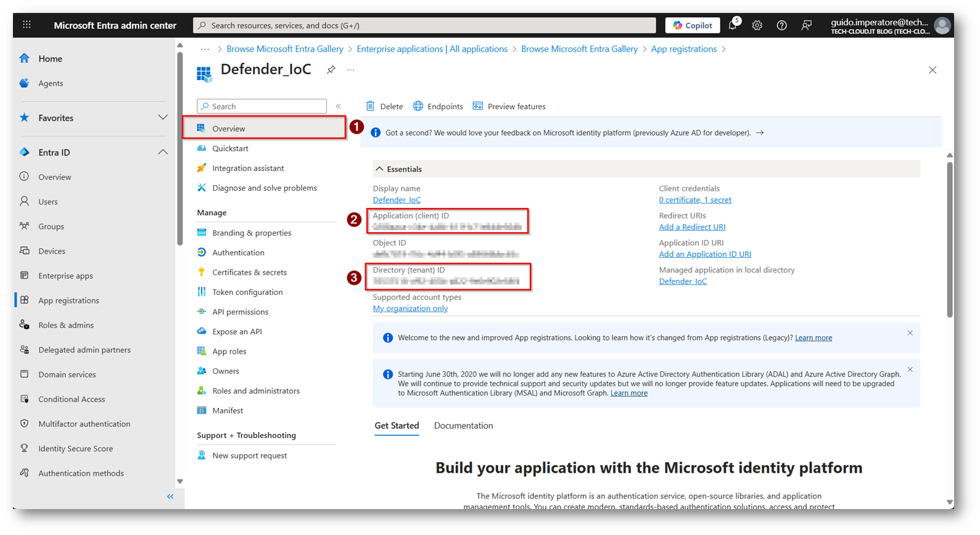The width and height of the screenshot is (980, 535).
Task: Click the top search resources field
Action: click(x=424, y=25)
